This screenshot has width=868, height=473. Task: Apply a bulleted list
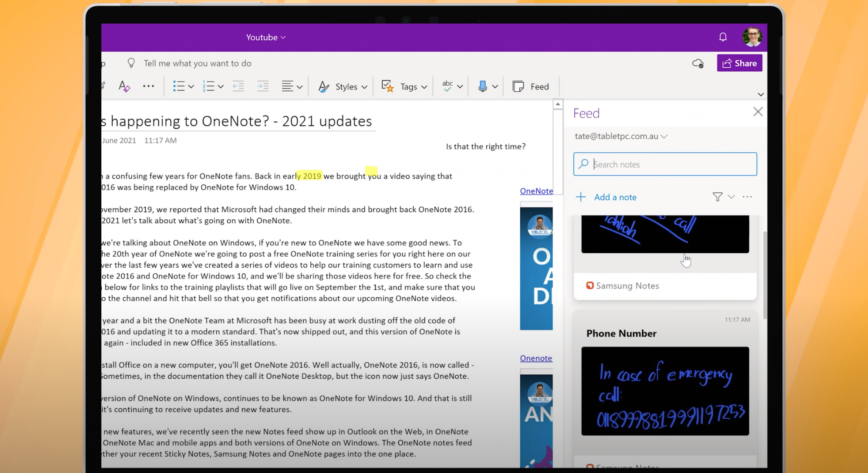(x=178, y=86)
